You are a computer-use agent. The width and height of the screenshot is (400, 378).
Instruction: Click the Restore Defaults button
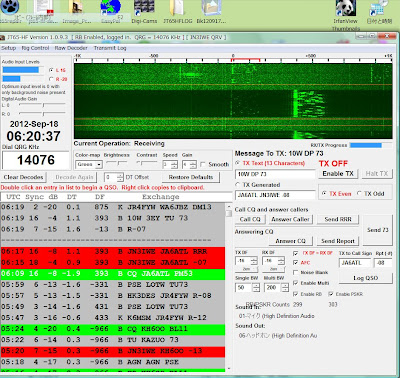pyautogui.click(x=191, y=177)
